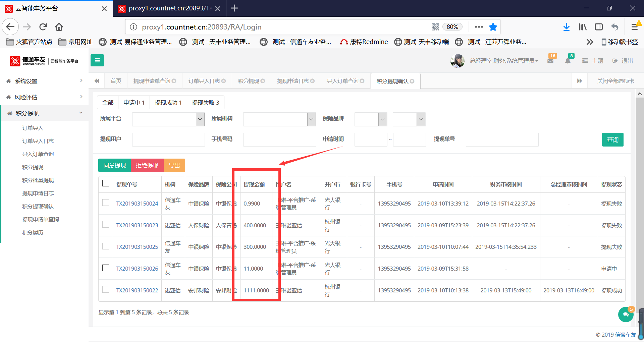The image size is (644, 342).
Task: Open the mail messages icon with badge 16
Action: 550,61
